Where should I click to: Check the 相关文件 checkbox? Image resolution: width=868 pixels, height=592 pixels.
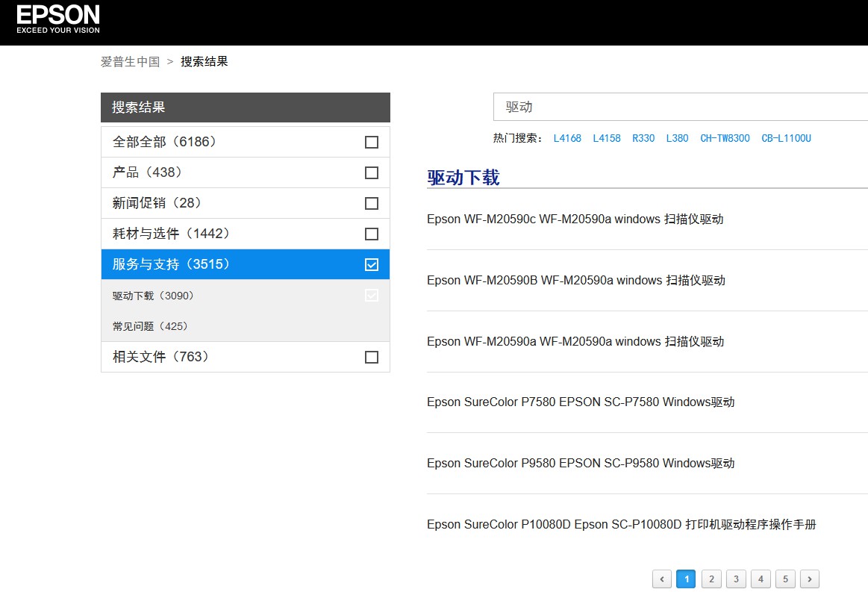[371, 357]
